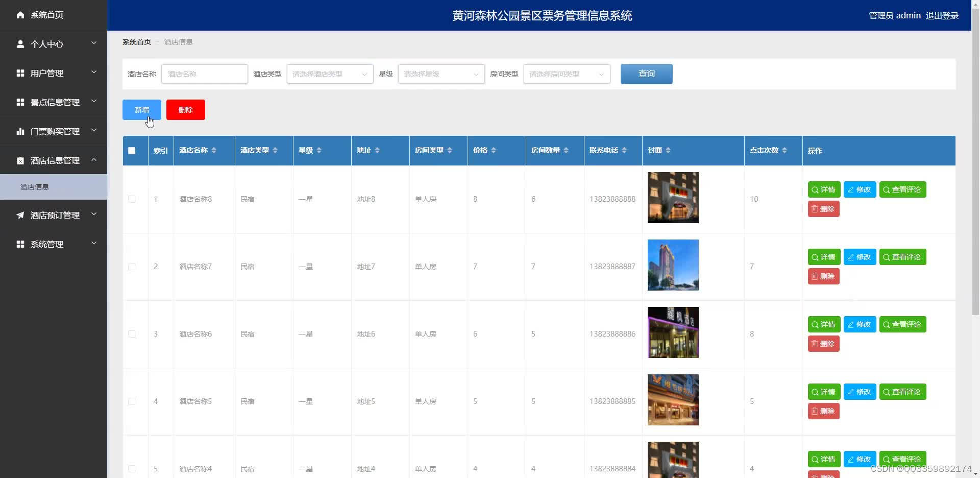Sort by 房间数量 column arrows

point(566,150)
